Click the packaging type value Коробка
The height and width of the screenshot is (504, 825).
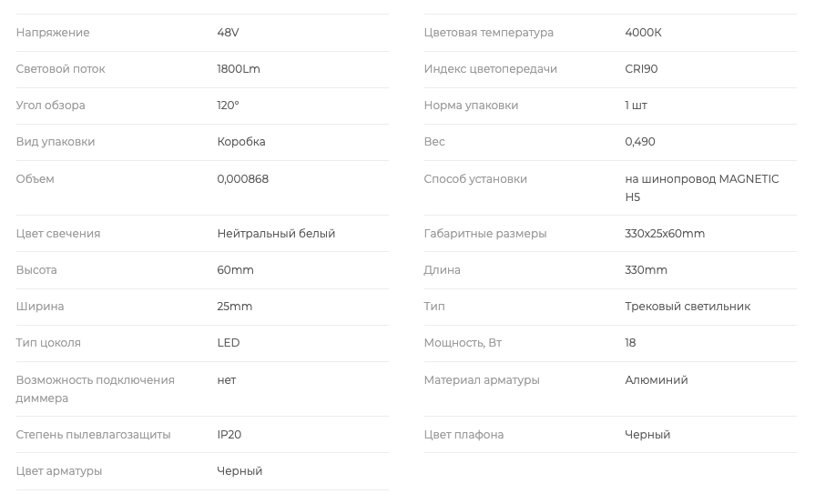click(241, 142)
